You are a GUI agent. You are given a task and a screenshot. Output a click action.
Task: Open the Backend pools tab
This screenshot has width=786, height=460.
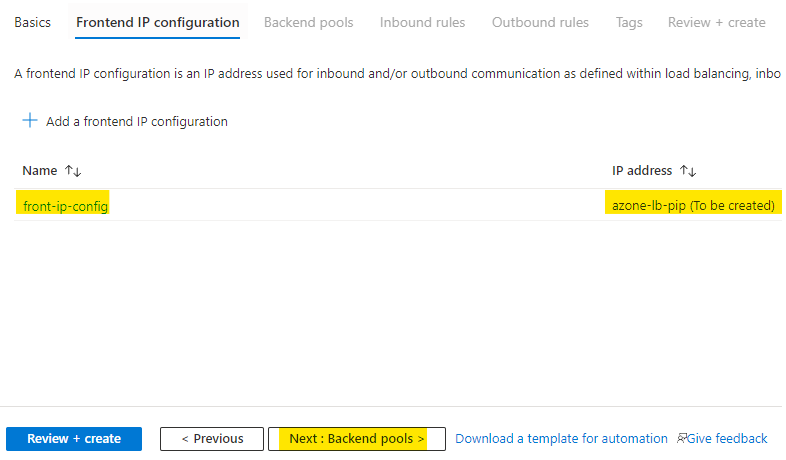point(308,22)
